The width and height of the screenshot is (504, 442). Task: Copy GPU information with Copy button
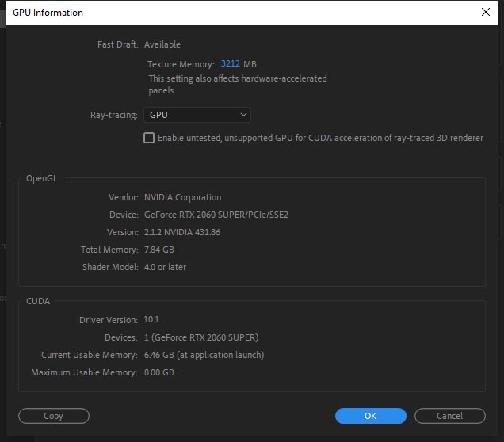pos(54,416)
